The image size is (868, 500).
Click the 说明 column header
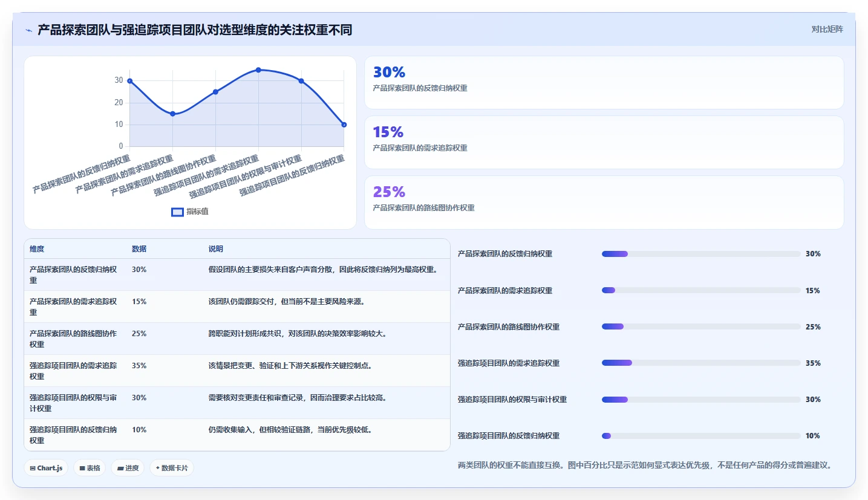click(216, 249)
